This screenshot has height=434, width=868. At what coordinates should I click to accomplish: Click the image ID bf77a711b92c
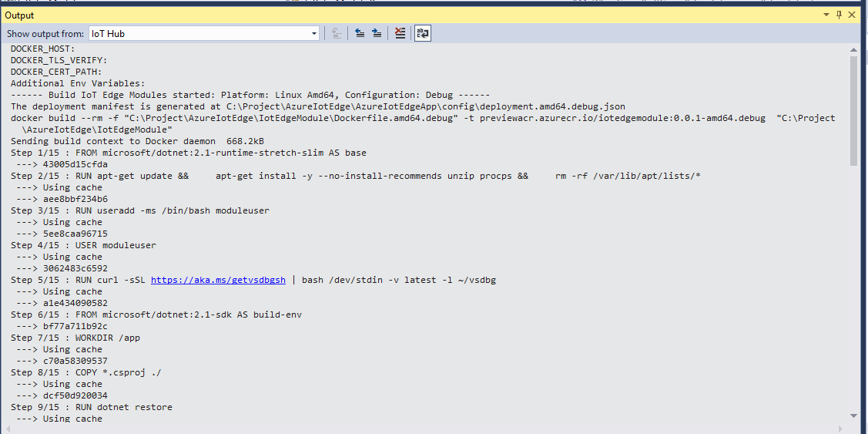tap(75, 326)
